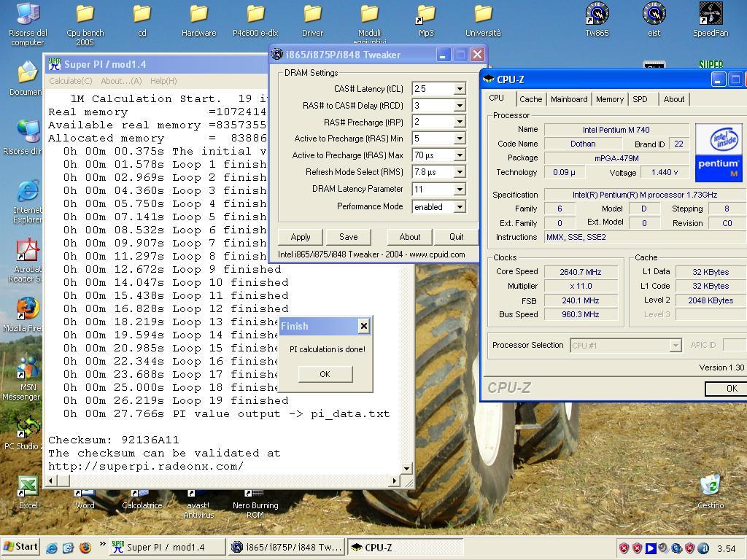
Task: Switch to the CPU-Z Cache tab
Action: click(x=531, y=99)
